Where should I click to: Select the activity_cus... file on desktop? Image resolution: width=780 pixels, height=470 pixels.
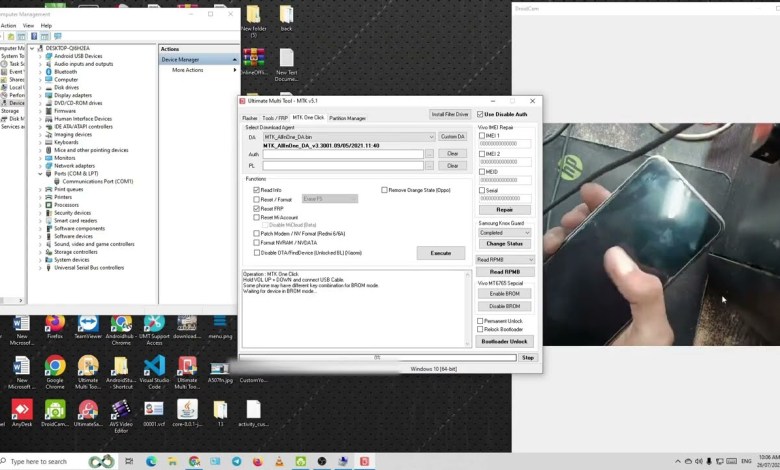253,413
